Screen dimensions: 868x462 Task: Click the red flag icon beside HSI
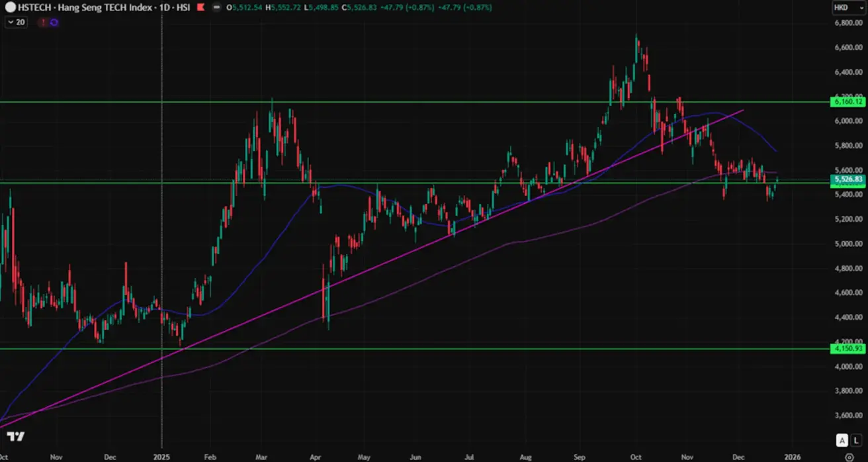point(200,8)
